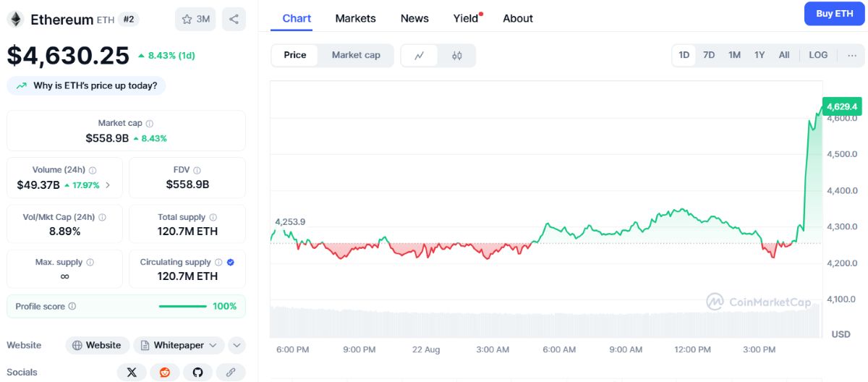Show info icon next to Total supply
This screenshot has height=382, width=868.
coord(213,217)
